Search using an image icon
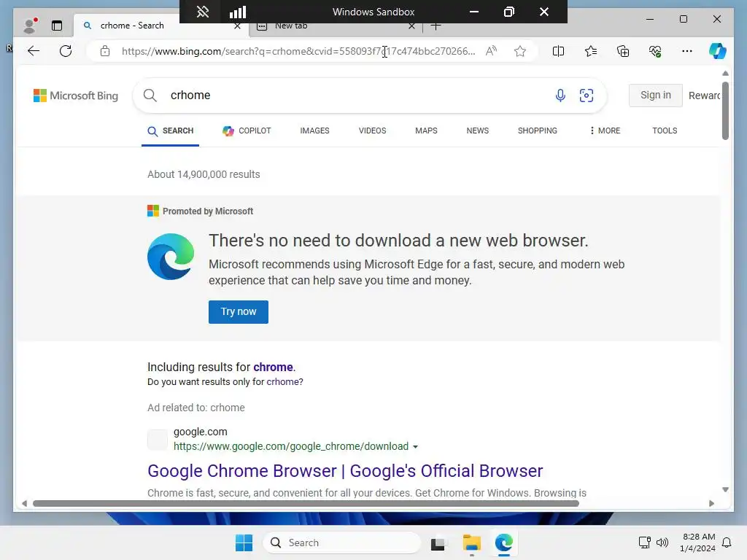Image resolution: width=747 pixels, height=560 pixels. [x=587, y=96]
